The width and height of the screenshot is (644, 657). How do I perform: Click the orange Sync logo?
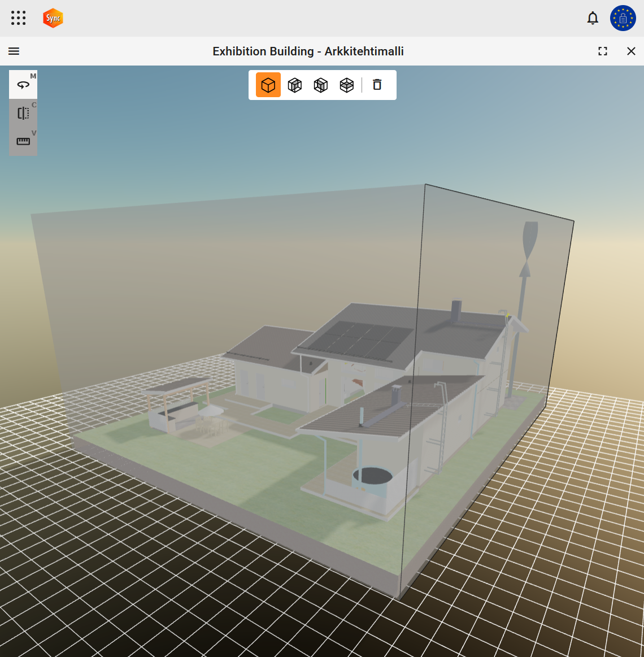53,18
